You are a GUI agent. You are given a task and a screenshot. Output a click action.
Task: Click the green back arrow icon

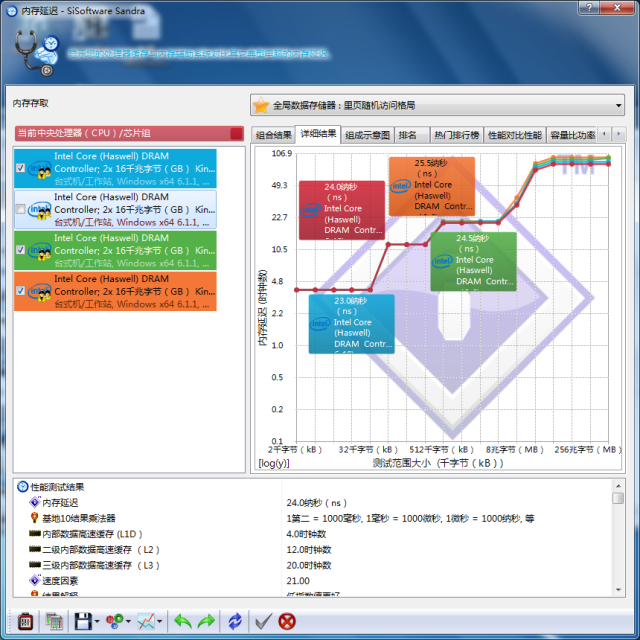click(183, 621)
